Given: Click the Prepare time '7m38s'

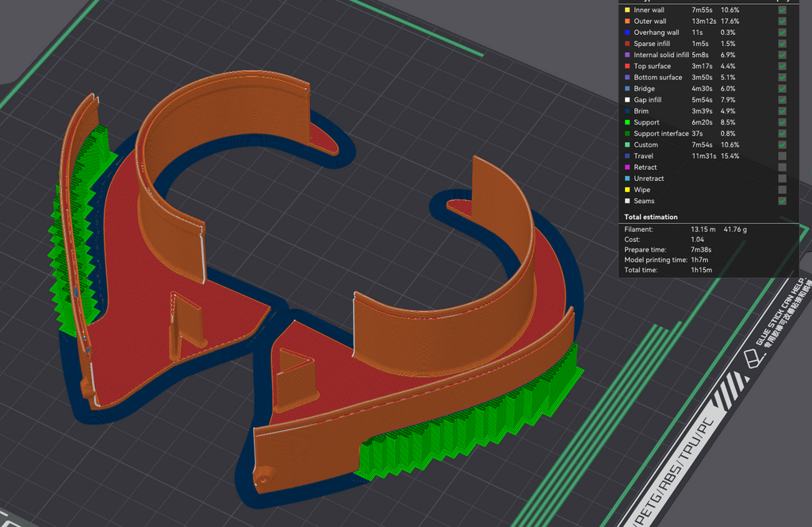Looking at the screenshot, I should (701, 250).
